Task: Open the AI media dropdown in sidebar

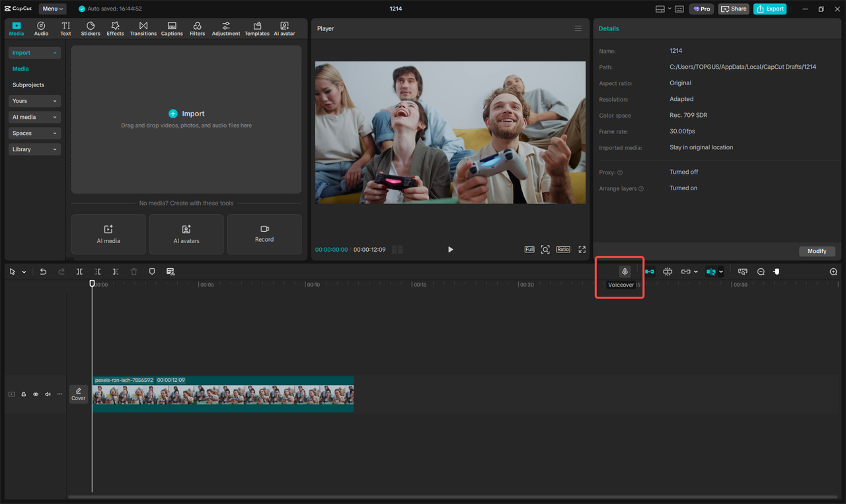Action: pyautogui.click(x=34, y=117)
